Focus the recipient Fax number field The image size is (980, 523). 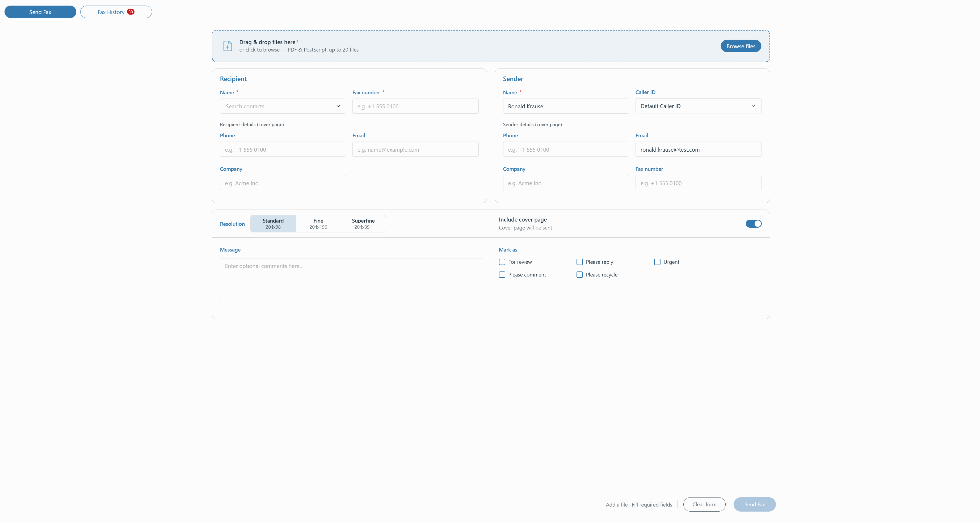point(415,106)
